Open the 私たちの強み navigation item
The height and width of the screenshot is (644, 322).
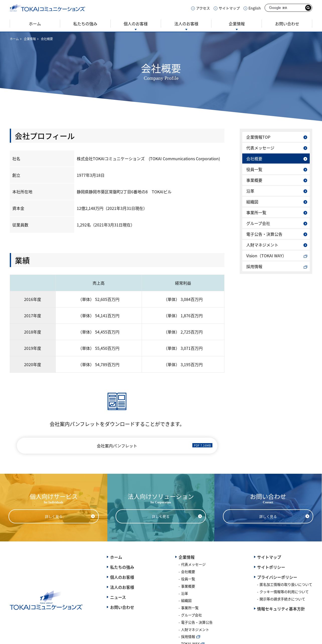(85, 24)
